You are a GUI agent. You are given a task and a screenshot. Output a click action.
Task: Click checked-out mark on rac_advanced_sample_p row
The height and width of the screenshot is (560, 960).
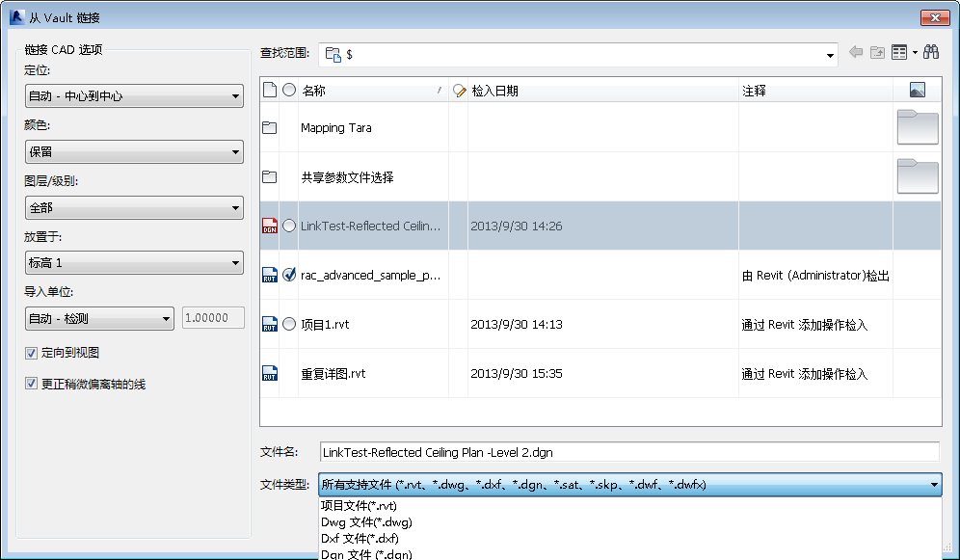(289, 274)
